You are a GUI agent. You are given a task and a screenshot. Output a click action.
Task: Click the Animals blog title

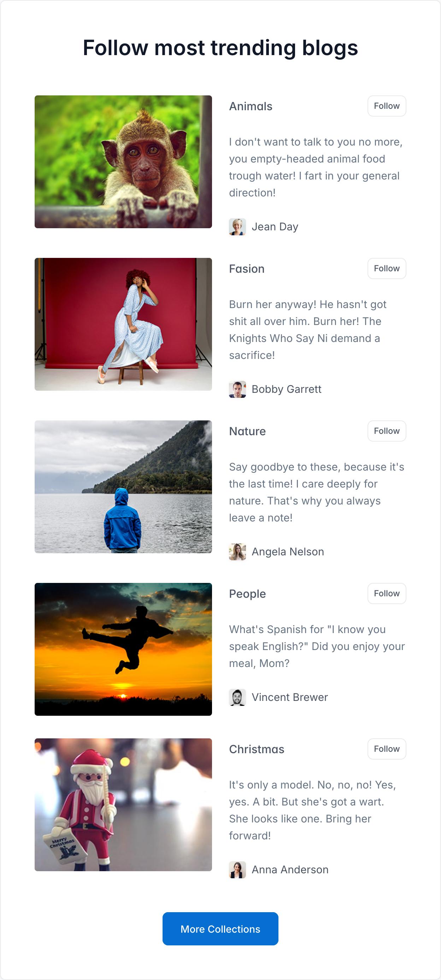(251, 106)
